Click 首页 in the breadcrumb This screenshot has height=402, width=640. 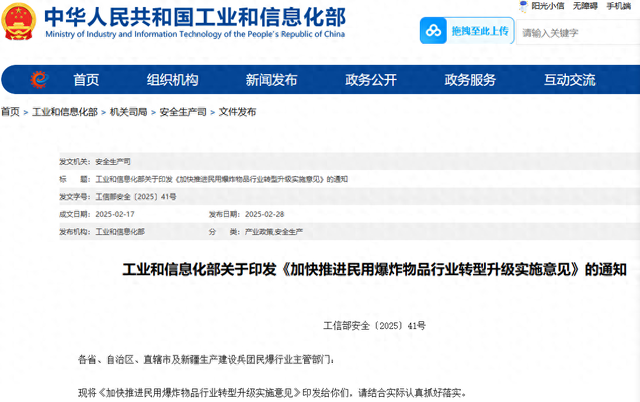tap(11, 113)
